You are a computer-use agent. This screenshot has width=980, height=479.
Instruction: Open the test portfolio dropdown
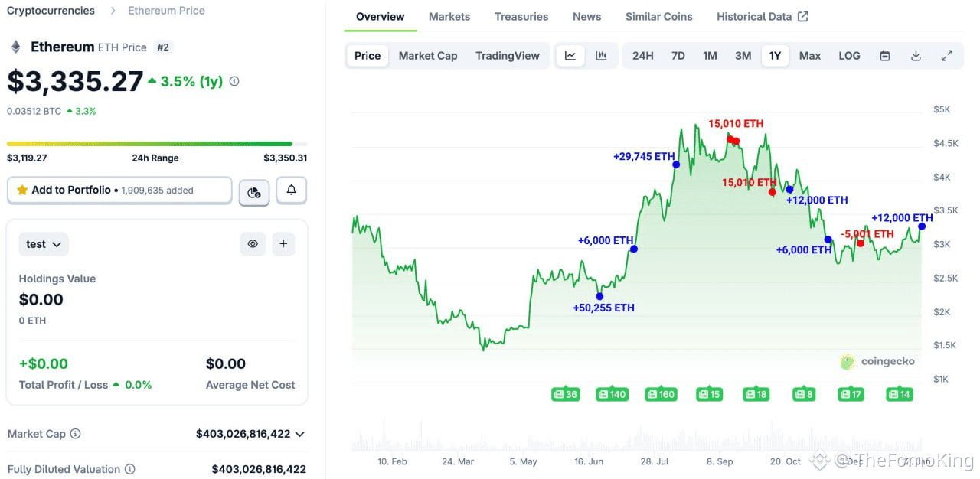pos(44,244)
